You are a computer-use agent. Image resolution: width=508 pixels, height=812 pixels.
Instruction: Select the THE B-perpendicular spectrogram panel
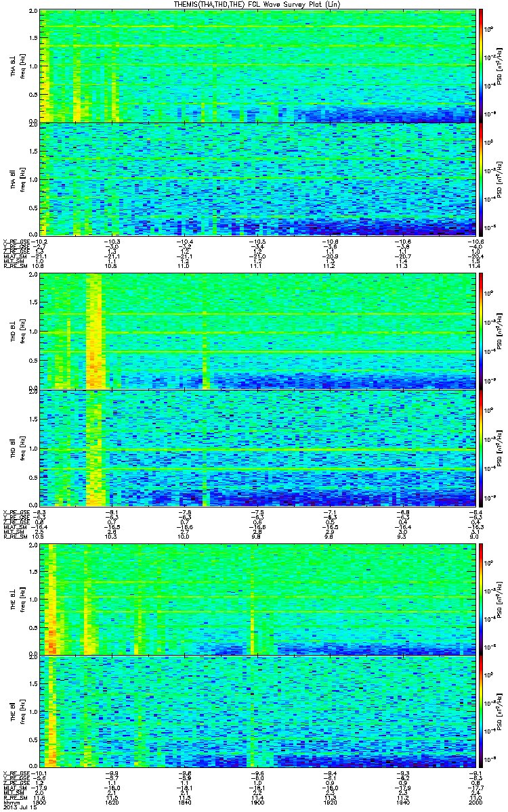tap(257, 598)
